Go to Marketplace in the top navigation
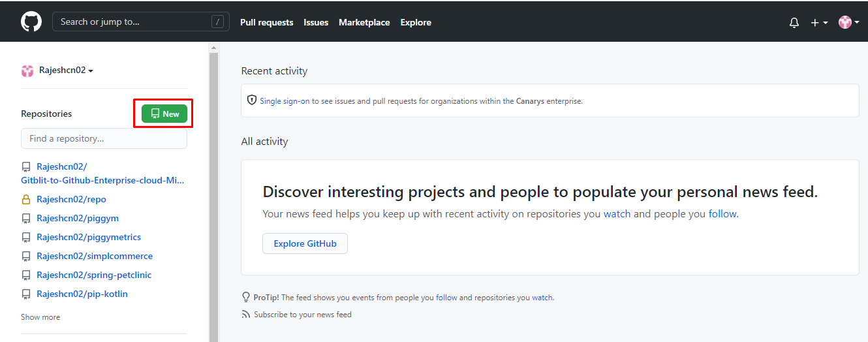 click(x=364, y=22)
